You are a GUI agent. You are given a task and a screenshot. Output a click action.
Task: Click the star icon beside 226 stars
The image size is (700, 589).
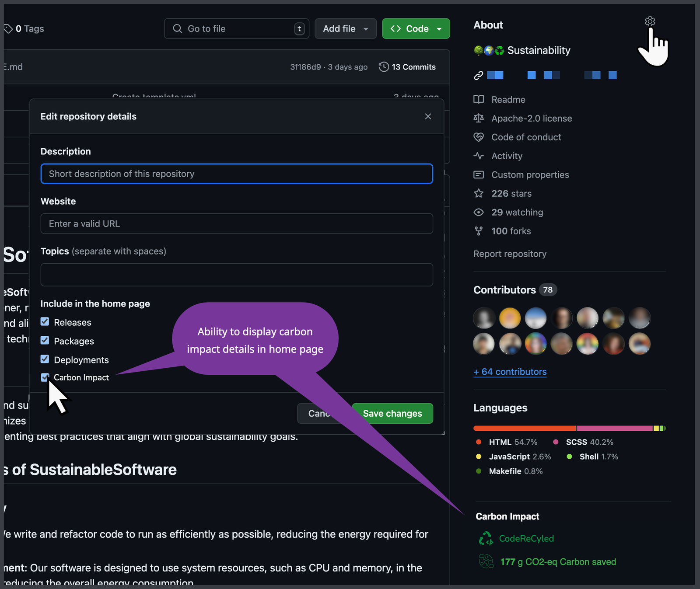point(479,193)
